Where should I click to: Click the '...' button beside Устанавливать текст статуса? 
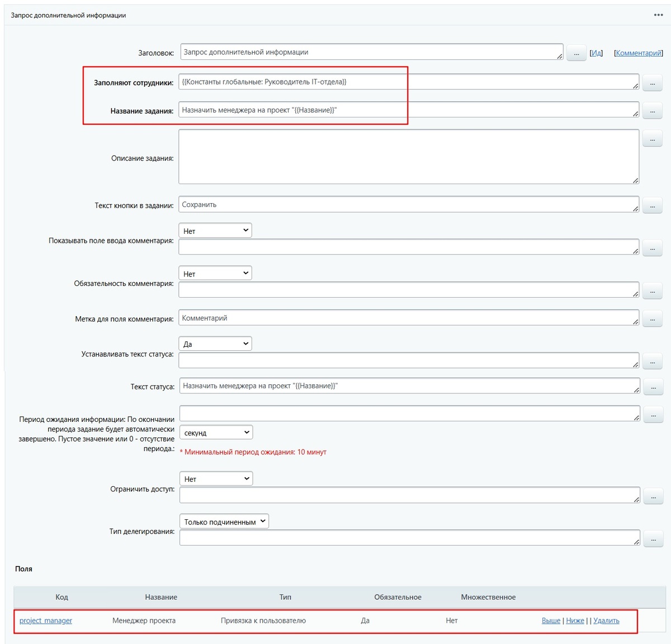tap(653, 361)
